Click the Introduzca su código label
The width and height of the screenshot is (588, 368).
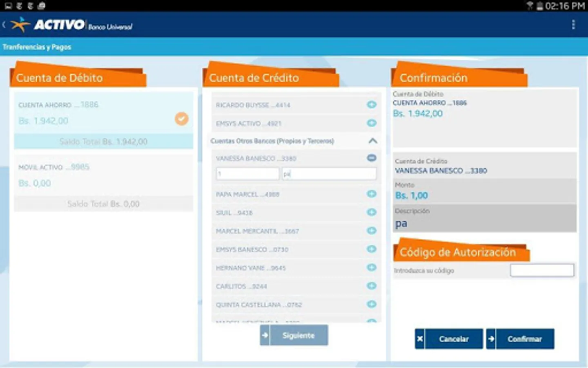point(424,271)
